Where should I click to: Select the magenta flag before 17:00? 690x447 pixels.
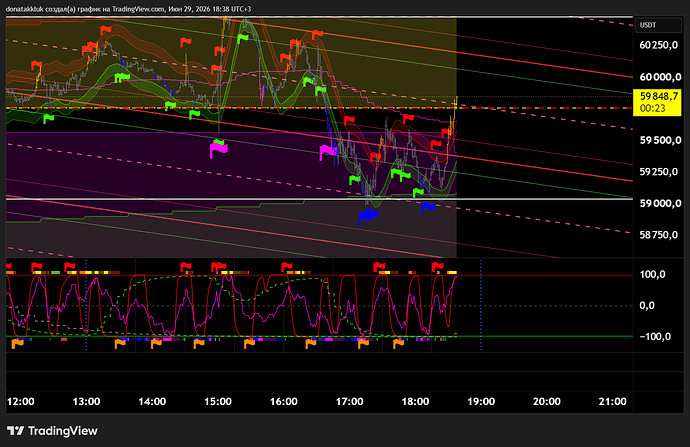pyautogui.click(x=327, y=153)
